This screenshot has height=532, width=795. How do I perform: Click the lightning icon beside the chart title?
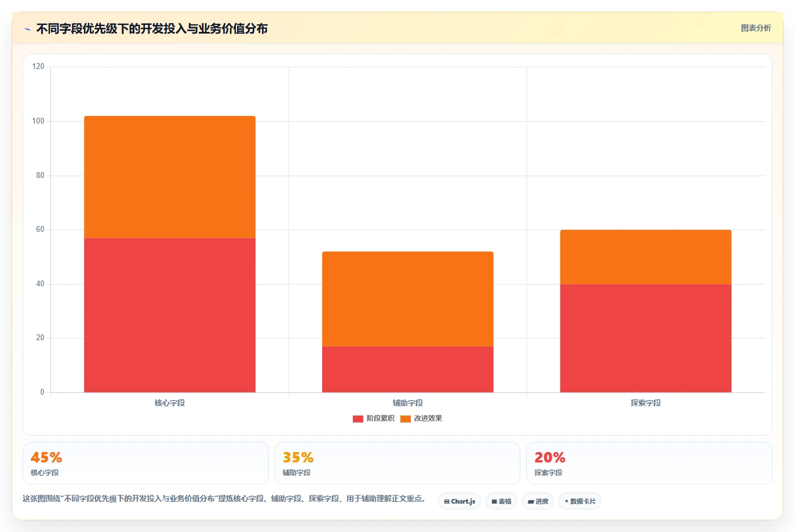click(x=27, y=29)
